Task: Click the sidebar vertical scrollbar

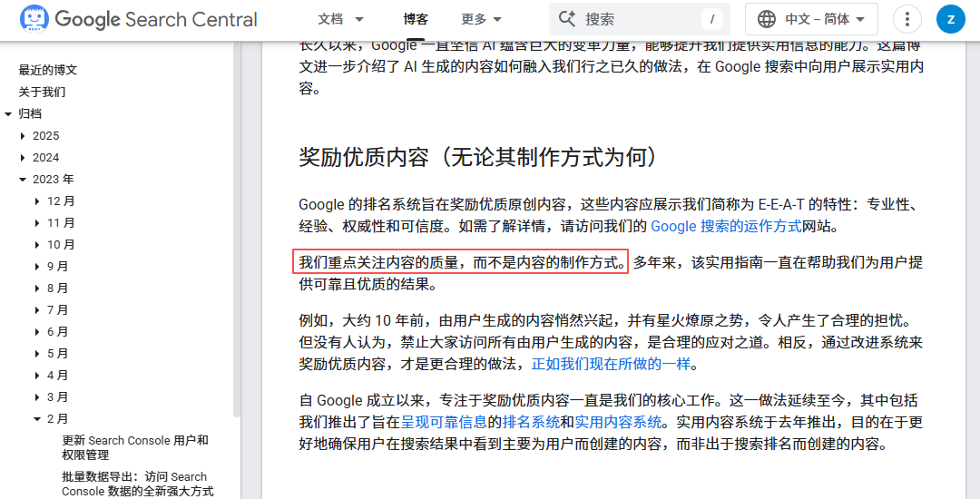Action: click(x=236, y=228)
